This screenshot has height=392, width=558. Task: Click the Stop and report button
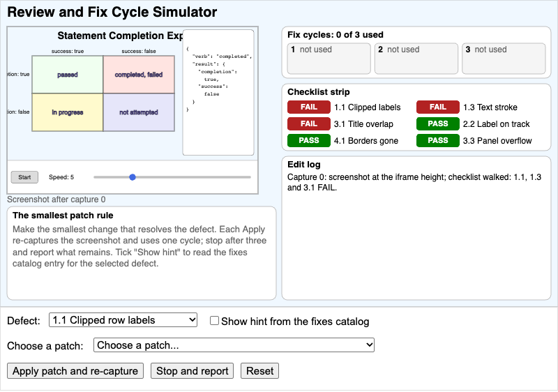click(193, 371)
